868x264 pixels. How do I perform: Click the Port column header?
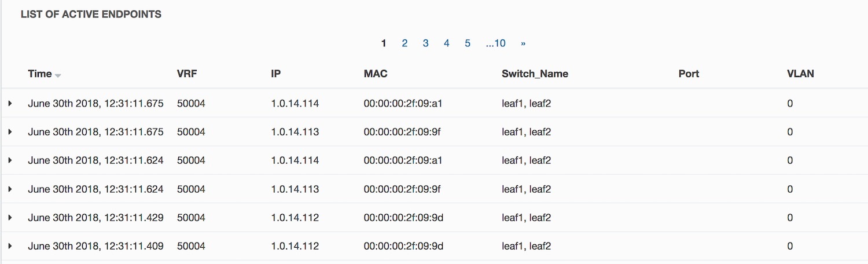(x=689, y=74)
